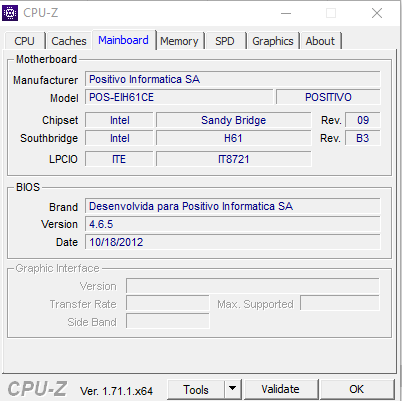Click the BIOS date 10/18/2012 value
This screenshot has height=401, width=402.
[232, 242]
